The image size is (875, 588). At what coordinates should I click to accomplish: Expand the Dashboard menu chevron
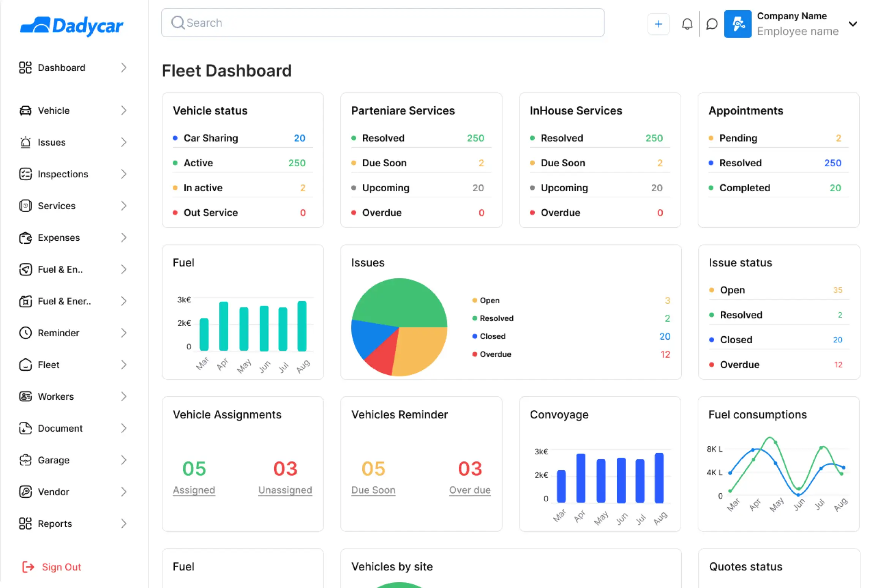(x=123, y=68)
